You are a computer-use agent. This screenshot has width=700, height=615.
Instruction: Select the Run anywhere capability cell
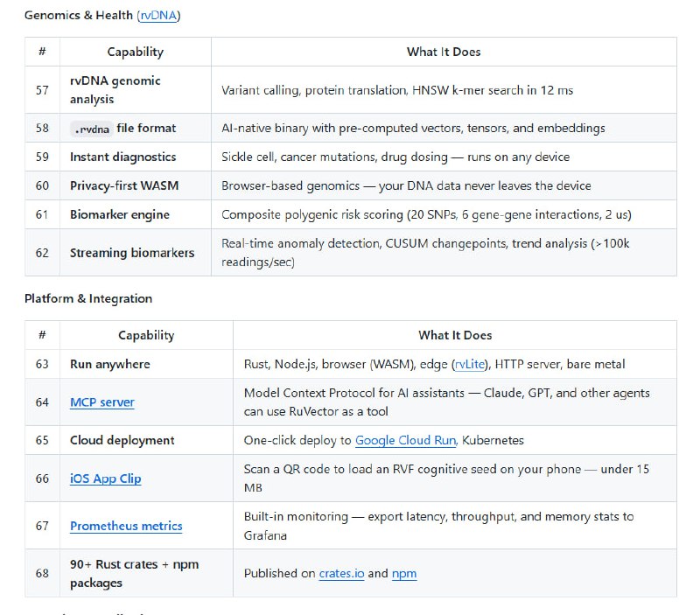(x=110, y=364)
